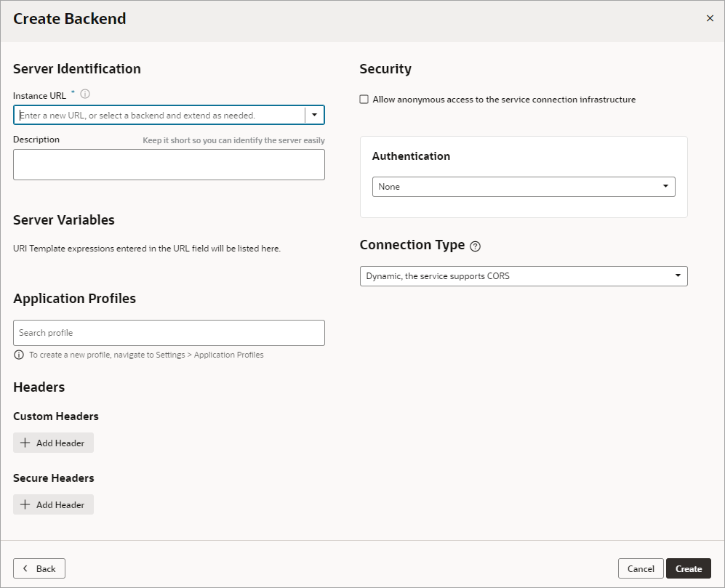Add a new Custom Header

[x=53, y=443]
